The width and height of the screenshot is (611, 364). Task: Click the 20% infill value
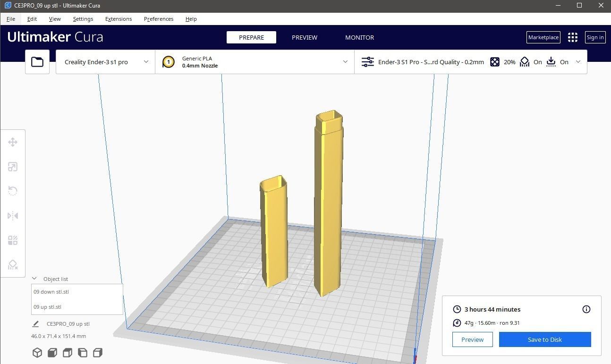point(509,62)
